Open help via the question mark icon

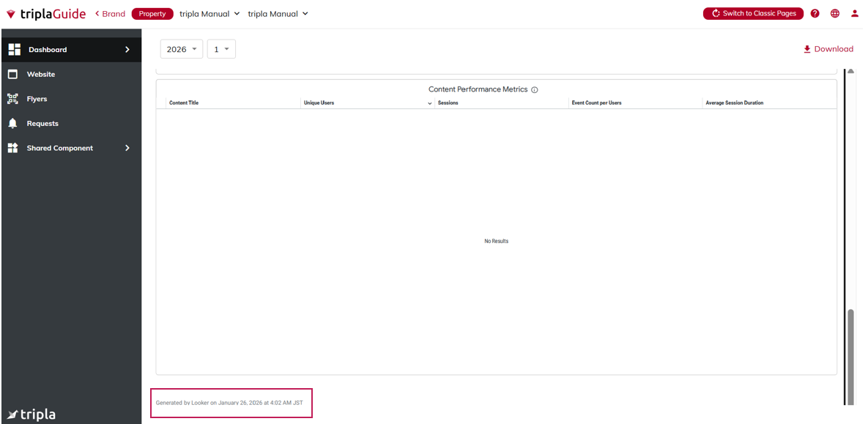[x=815, y=13]
